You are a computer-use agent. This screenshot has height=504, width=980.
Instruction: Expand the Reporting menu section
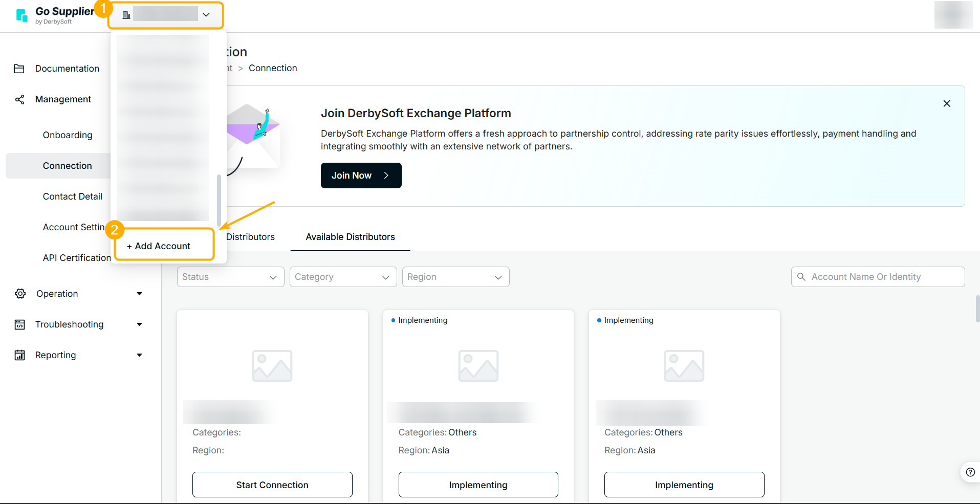(139, 355)
